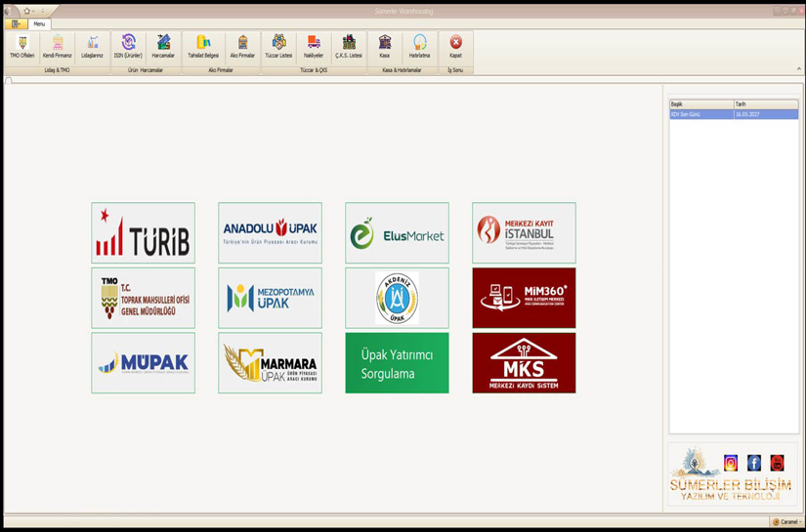Open Kendi Firmanız in the ribbon

pos(57,47)
